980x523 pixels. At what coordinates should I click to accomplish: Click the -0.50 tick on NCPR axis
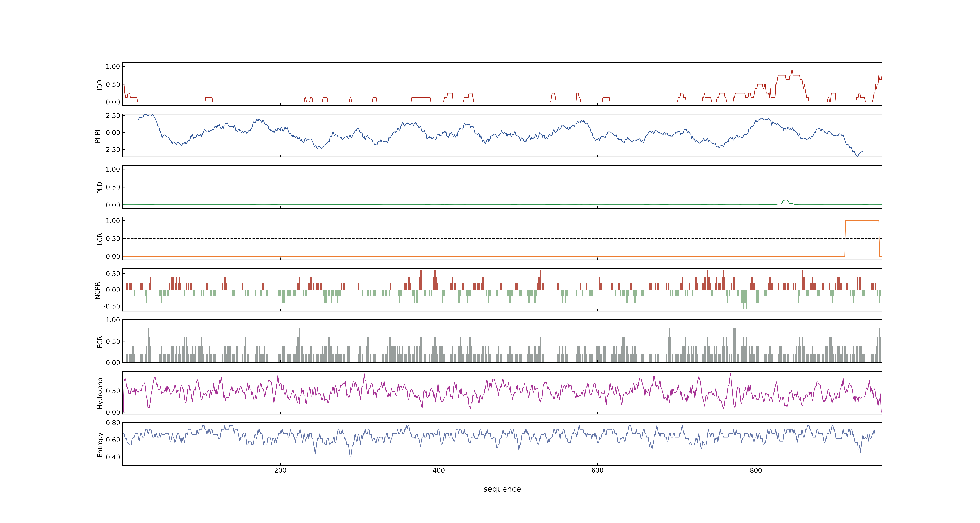coord(111,306)
